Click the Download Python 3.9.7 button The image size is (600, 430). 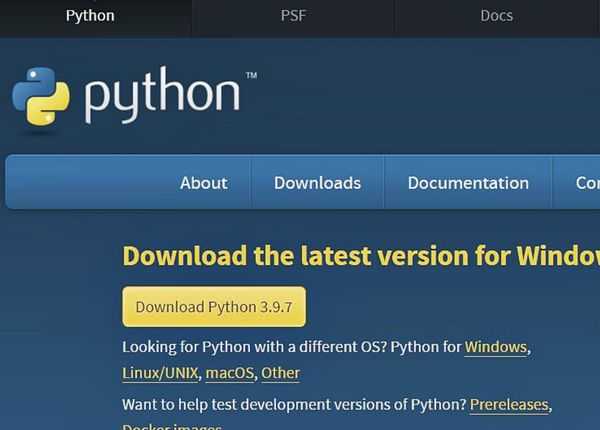click(214, 307)
